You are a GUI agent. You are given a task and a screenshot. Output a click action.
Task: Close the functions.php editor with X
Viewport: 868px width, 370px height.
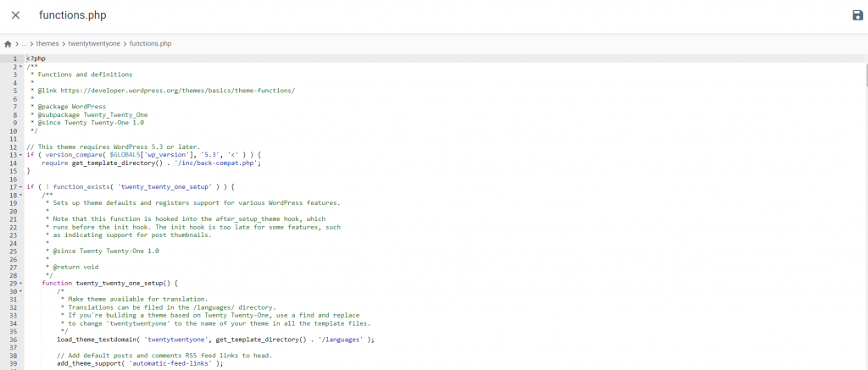[15, 15]
